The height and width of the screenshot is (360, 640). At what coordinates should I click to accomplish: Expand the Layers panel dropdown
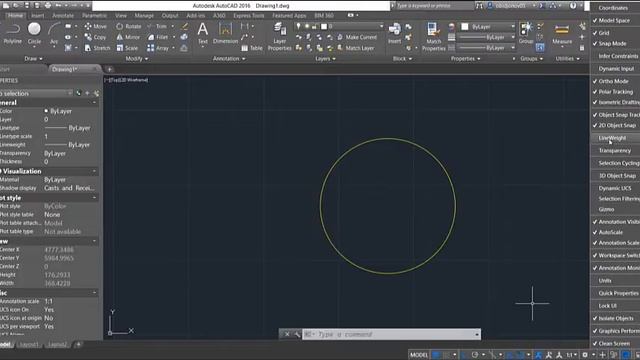coord(325,59)
